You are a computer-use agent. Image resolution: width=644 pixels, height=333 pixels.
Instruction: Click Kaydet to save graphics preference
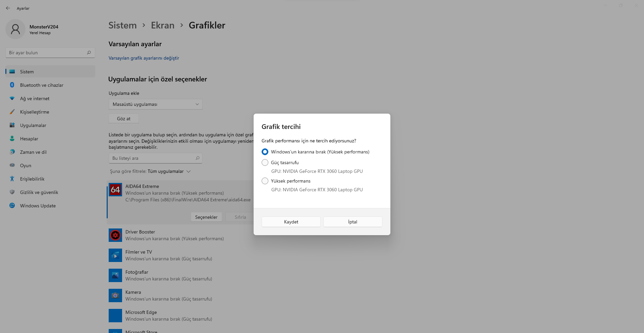click(291, 222)
